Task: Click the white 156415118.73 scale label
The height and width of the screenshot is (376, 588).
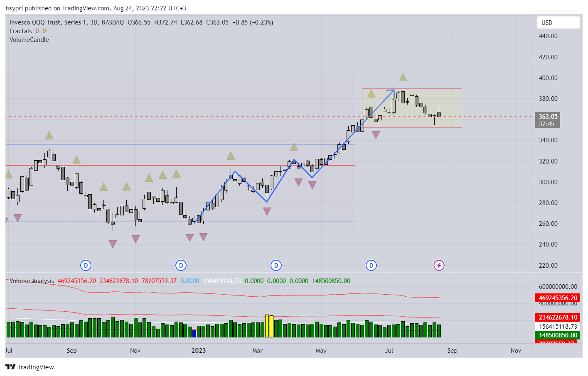Action: click(x=557, y=327)
